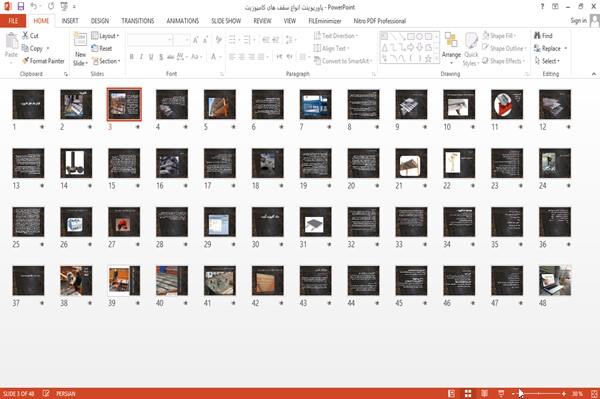
Task: Expand the Layout dropdown
Action: (105, 36)
